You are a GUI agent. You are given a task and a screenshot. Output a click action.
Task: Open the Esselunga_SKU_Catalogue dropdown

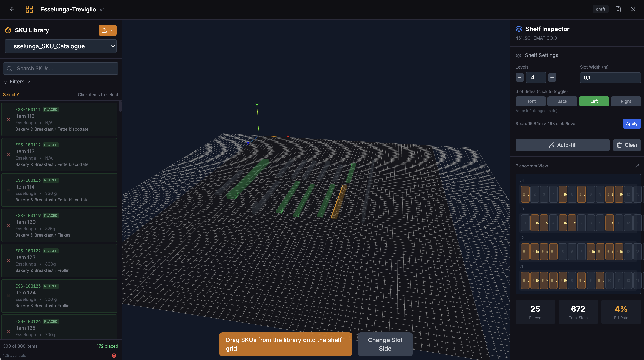pyautogui.click(x=60, y=46)
